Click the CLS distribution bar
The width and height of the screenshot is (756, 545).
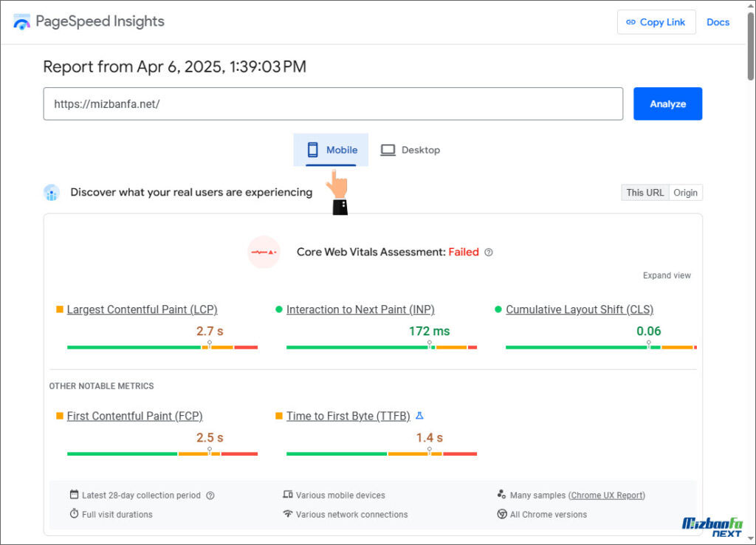601,347
